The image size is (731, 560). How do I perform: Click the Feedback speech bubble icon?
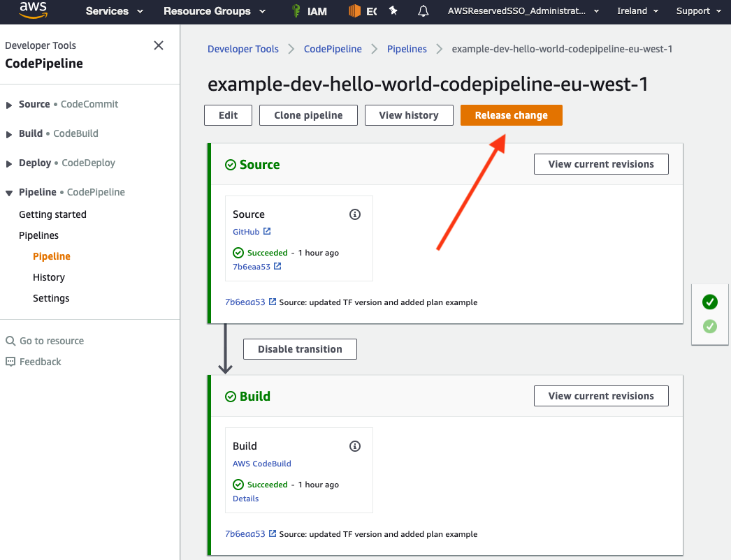coord(10,362)
